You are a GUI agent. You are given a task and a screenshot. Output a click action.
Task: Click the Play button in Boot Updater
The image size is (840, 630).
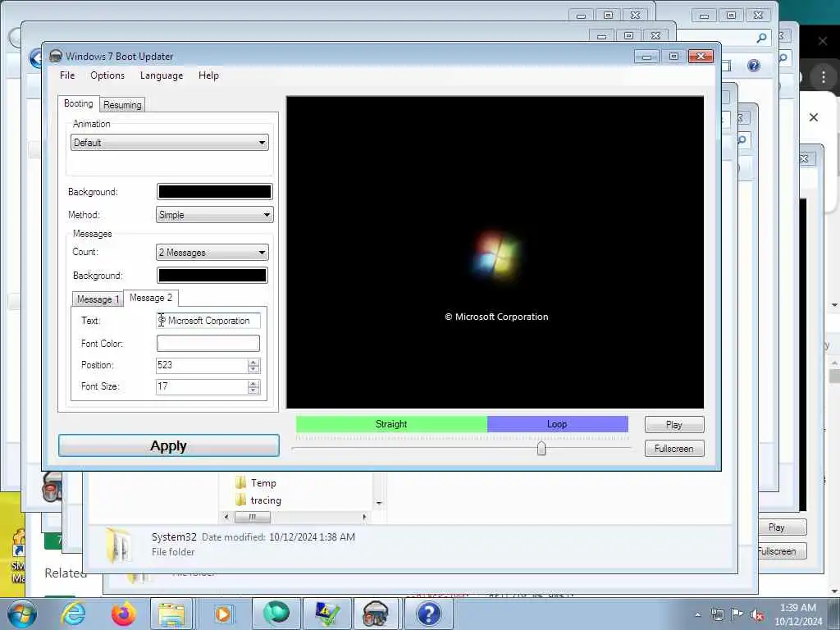coord(674,425)
